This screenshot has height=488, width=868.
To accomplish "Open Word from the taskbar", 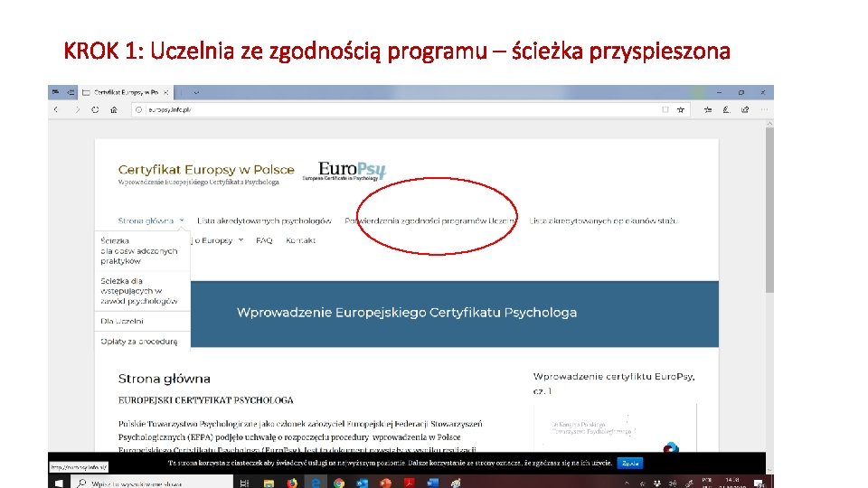I will 432,483.
